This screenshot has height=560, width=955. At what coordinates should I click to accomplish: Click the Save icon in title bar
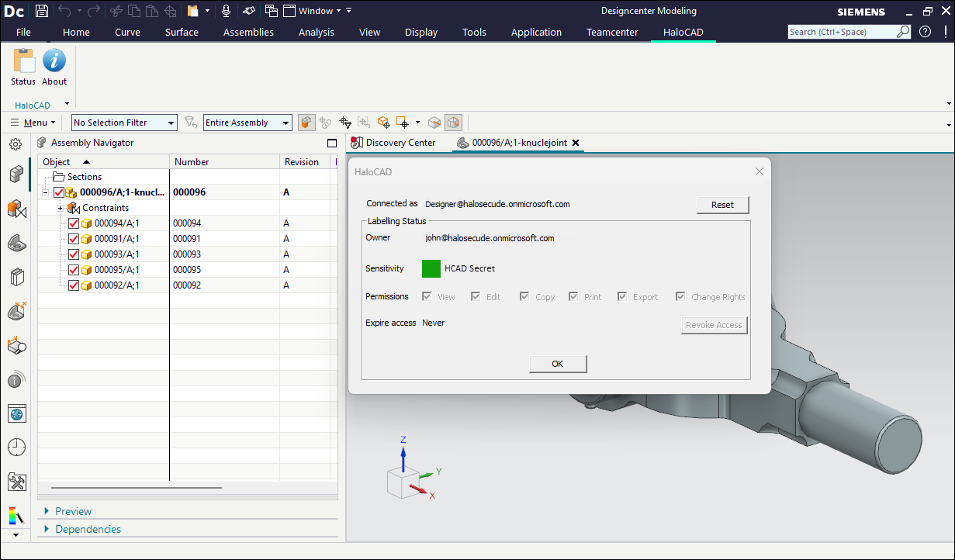(42, 11)
